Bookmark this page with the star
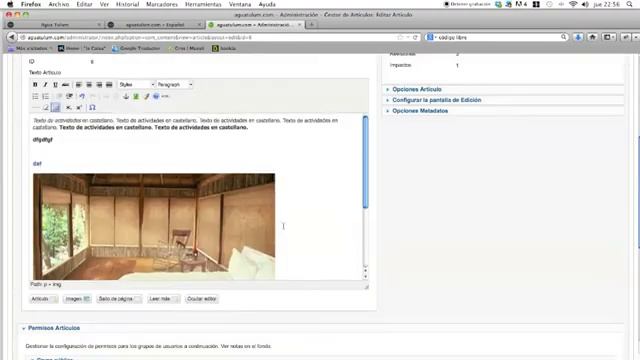This screenshot has height=360, width=640. 400,37
